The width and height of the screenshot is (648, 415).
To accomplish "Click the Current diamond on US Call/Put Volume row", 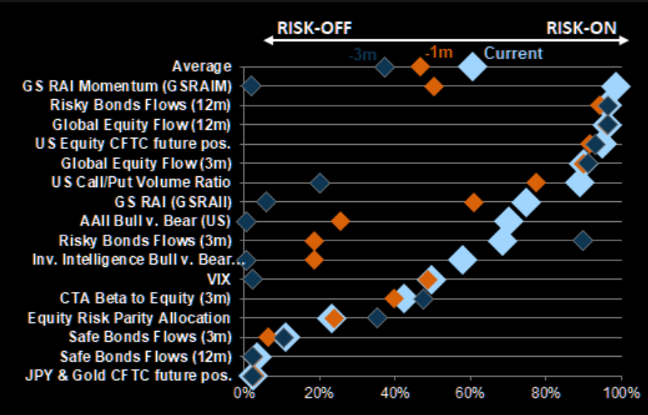I will click(578, 183).
